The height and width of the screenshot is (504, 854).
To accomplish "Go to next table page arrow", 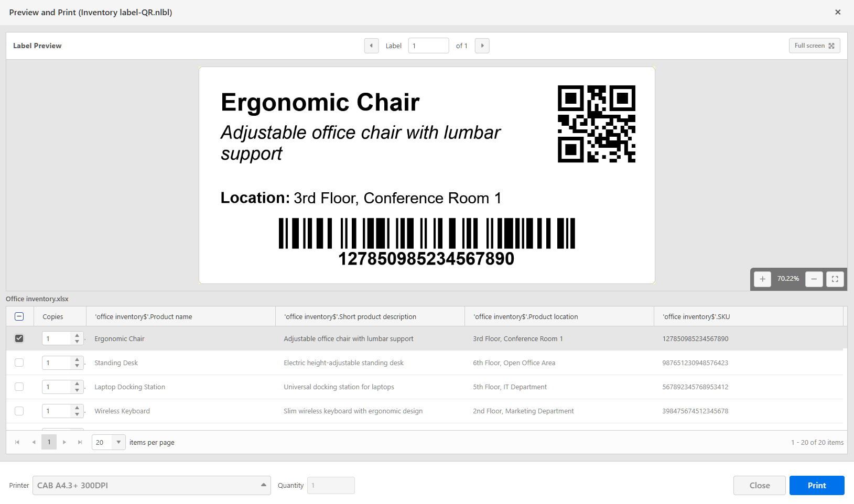I will tap(64, 442).
